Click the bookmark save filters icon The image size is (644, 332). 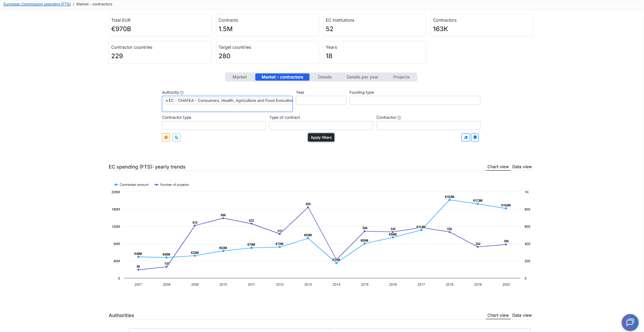coord(475,137)
